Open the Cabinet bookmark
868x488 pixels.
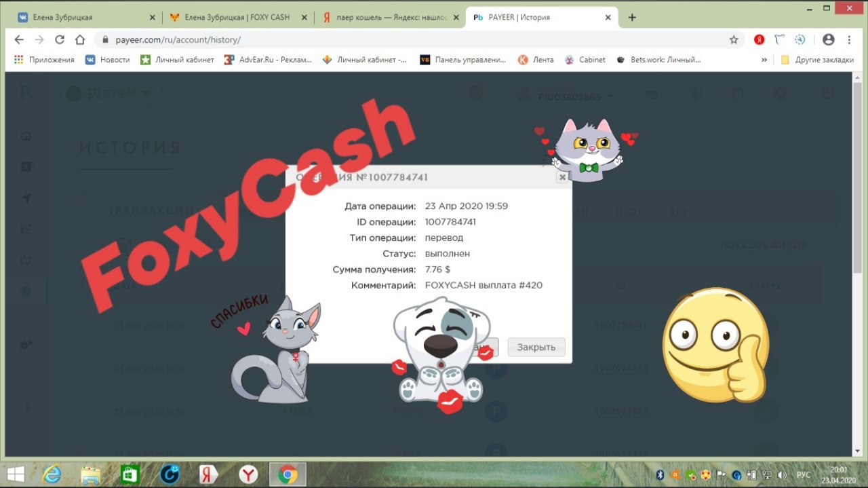pyautogui.click(x=585, y=60)
